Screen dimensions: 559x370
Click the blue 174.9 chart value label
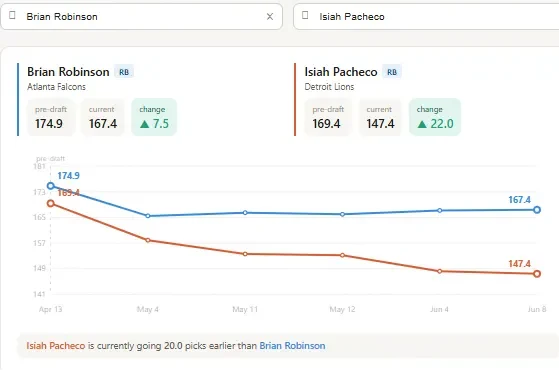(68, 176)
